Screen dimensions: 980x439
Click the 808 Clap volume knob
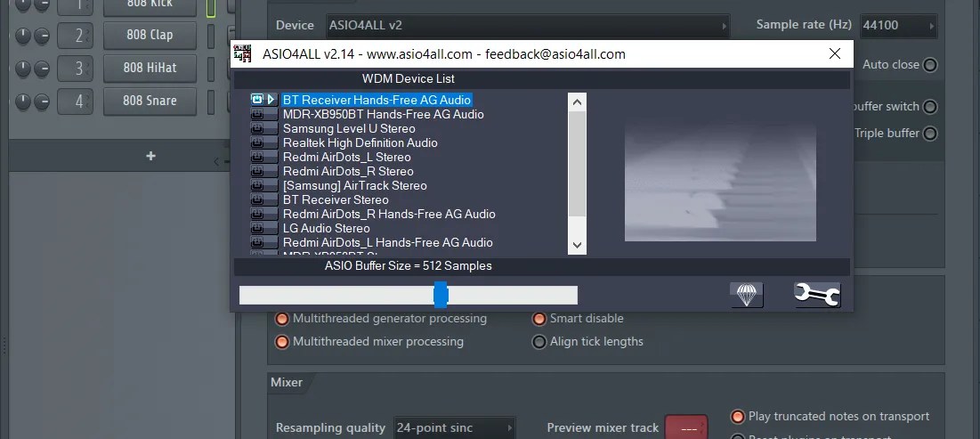click(42, 36)
